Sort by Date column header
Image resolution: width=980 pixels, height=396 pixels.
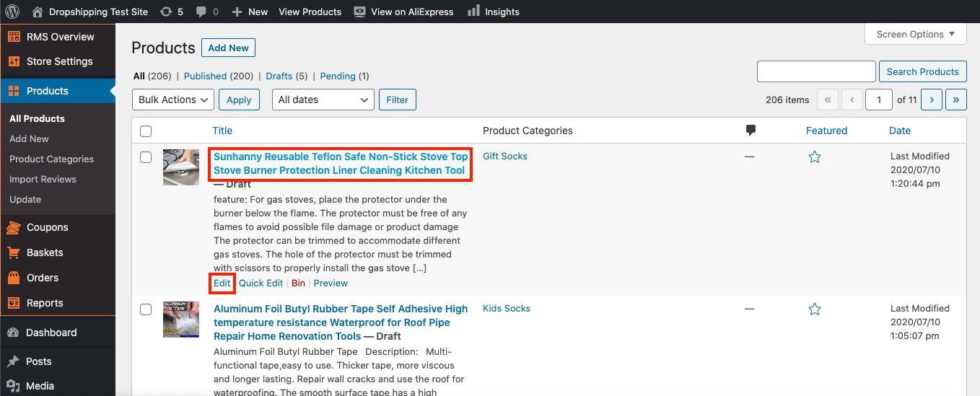click(x=900, y=131)
